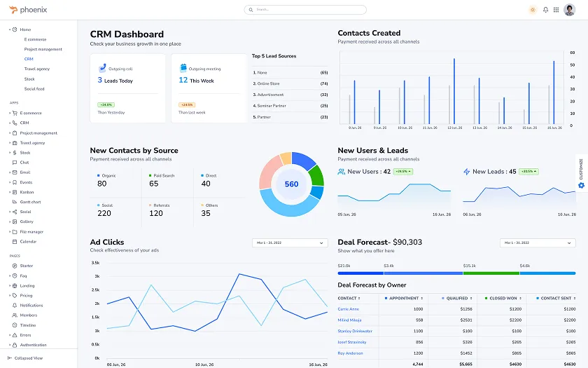Click the Stock dollar icon in Apps
588x368 pixels.
15,153
